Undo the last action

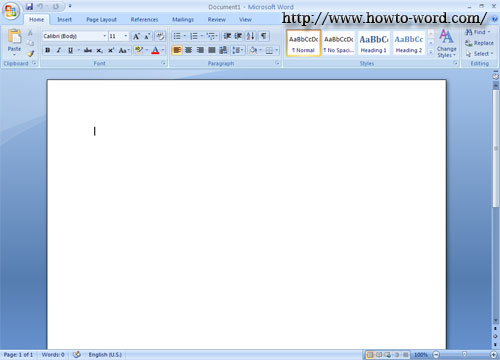40,6
